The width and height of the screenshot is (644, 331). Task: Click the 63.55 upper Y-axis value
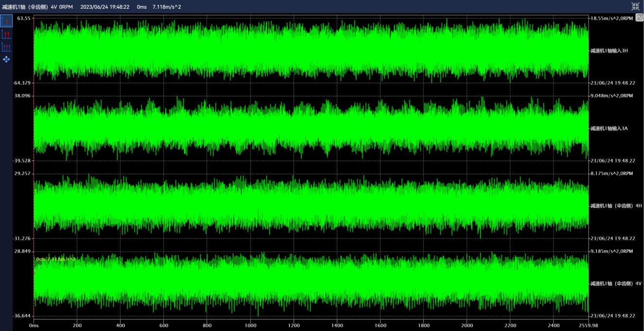(x=23, y=18)
